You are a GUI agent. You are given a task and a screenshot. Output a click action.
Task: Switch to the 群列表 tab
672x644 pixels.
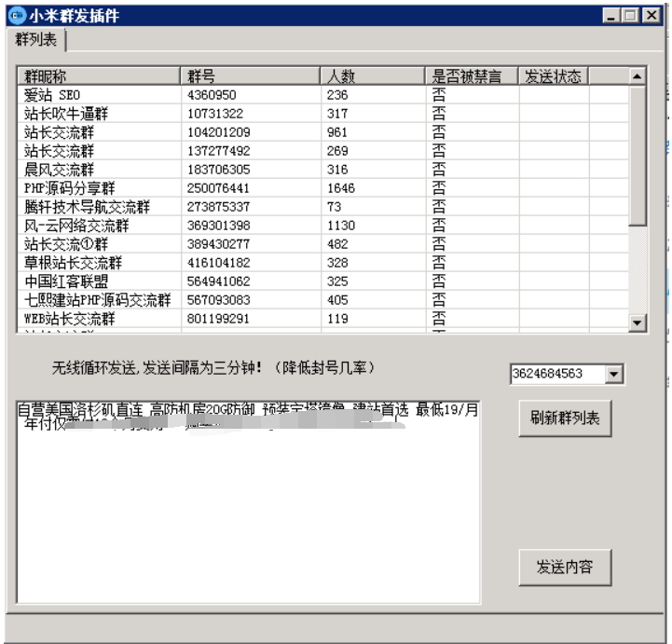click(x=36, y=40)
